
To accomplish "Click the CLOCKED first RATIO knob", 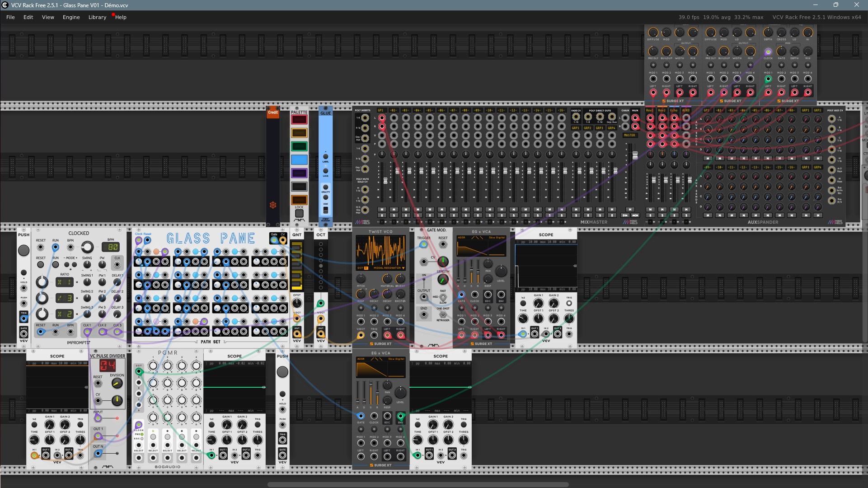I will (42, 282).
